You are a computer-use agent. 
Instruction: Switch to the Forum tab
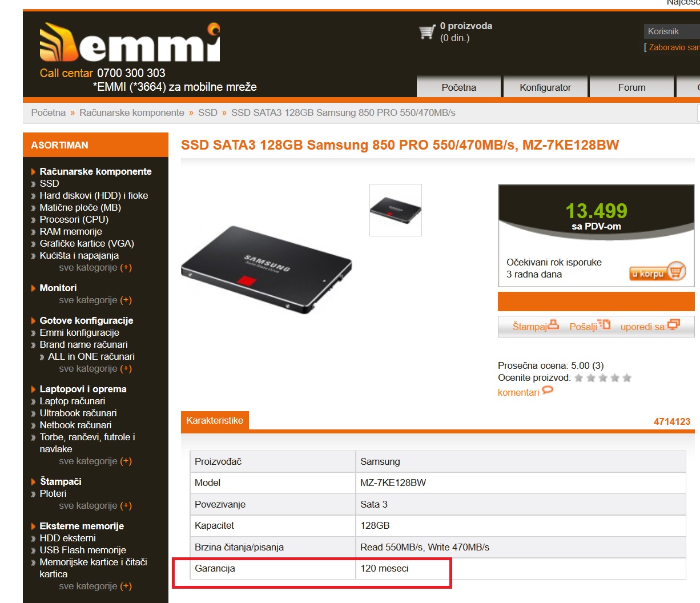(x=631, y=87)
